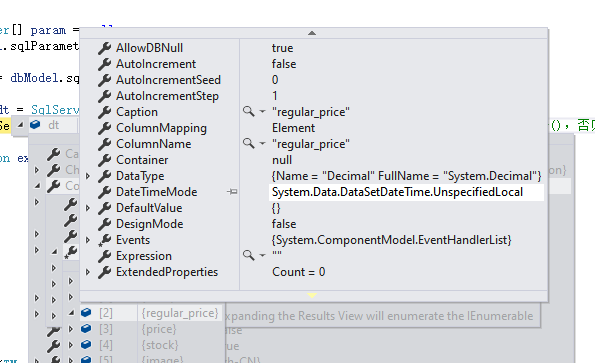
Task: Select the {regular_price} value of item [2]
Action: click(180, 313)
